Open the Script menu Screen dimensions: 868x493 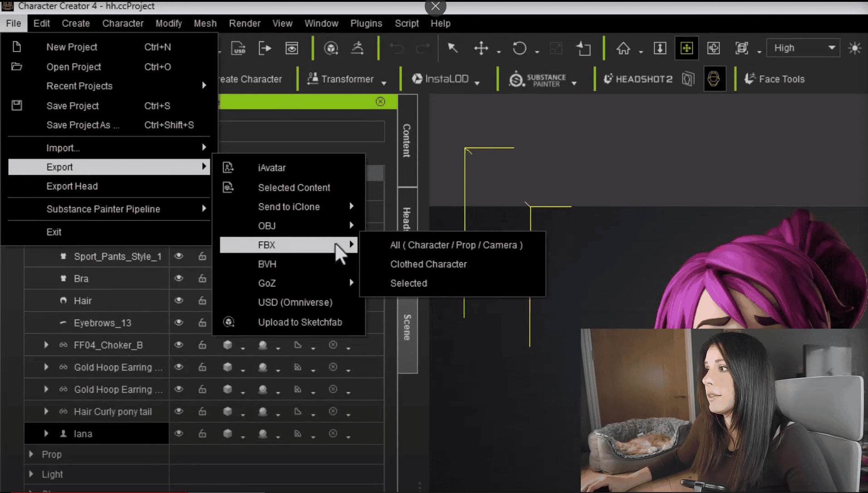(406, 23)
